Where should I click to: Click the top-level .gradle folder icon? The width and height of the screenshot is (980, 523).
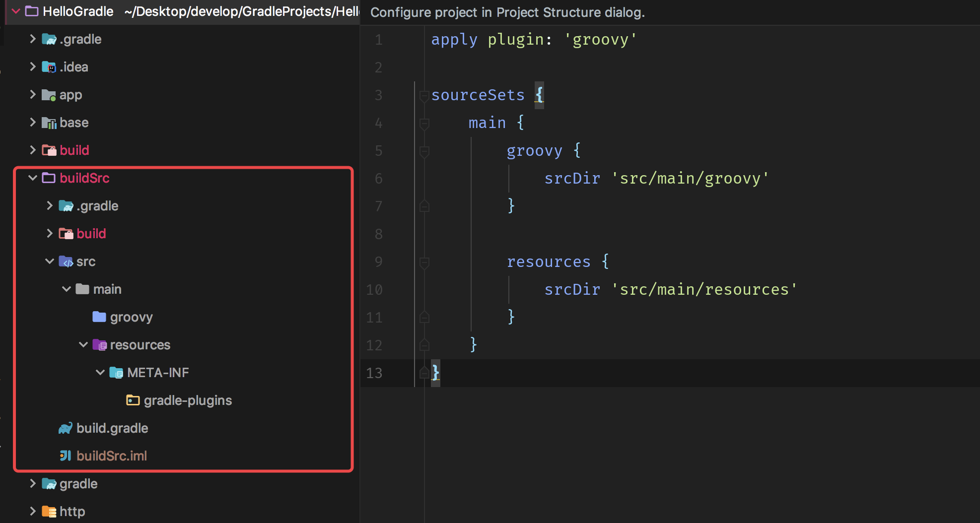49,39
